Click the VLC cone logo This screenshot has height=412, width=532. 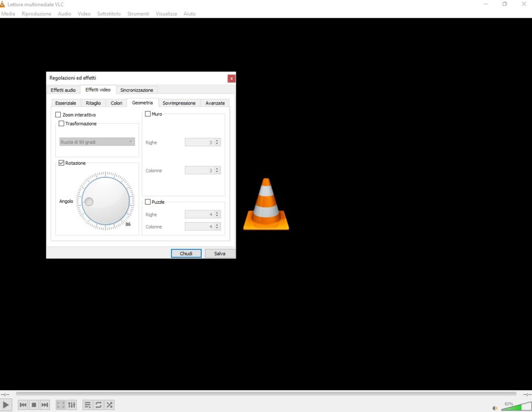[266, 204]
